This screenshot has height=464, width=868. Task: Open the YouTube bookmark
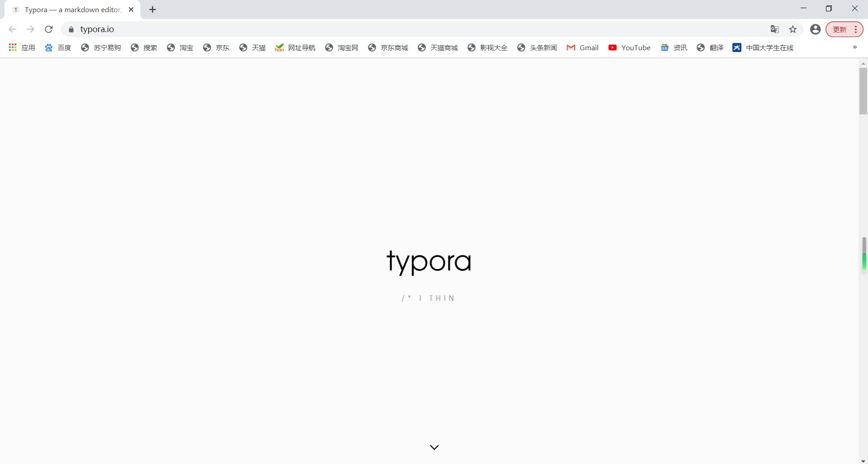click(629, 47)
